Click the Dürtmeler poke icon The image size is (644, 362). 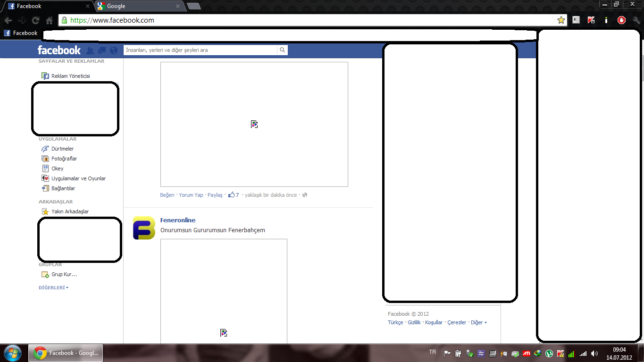coord(45,149)
